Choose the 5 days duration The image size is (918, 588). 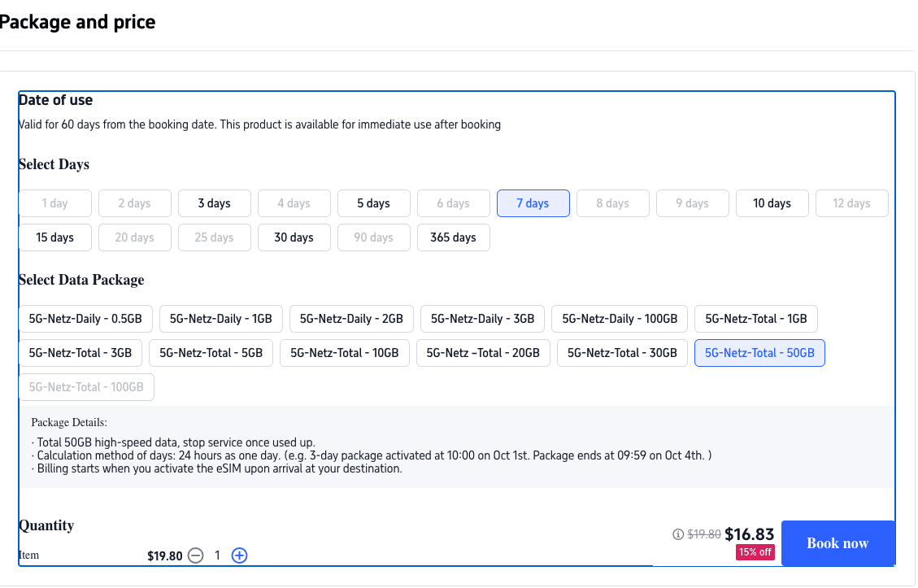pyautogui.click(x=373, y=203)
